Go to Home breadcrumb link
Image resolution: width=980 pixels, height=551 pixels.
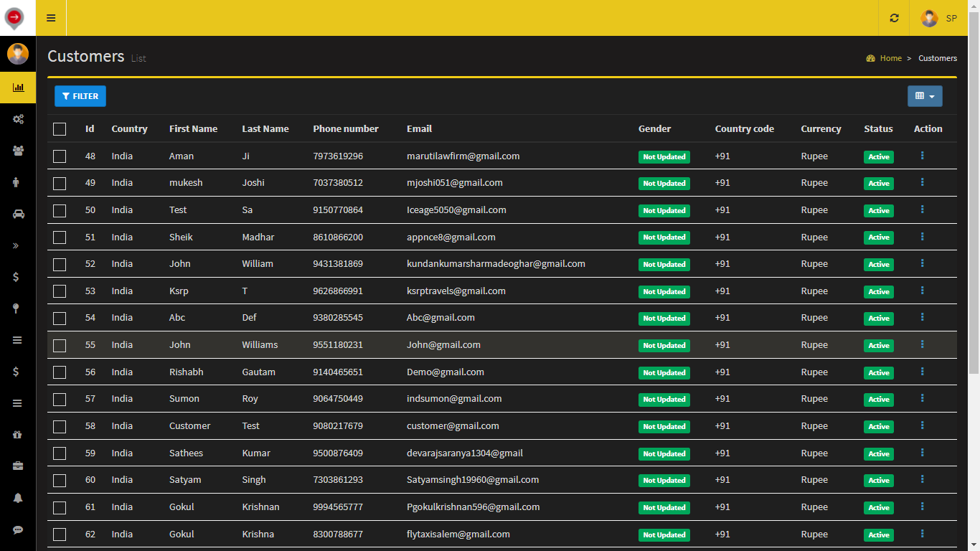(891, 58)
